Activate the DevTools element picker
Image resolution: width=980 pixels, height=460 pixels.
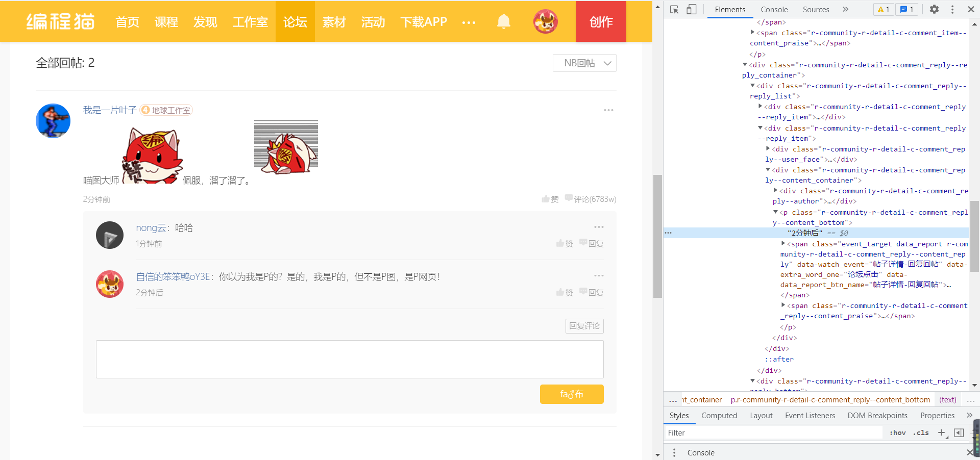tap(674, 10)
